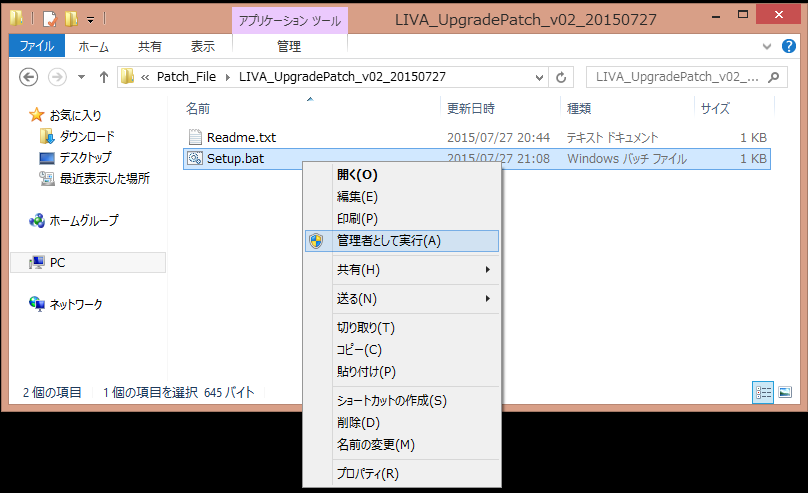Open デスクトップ in the navigation pane

click(85, 158)
